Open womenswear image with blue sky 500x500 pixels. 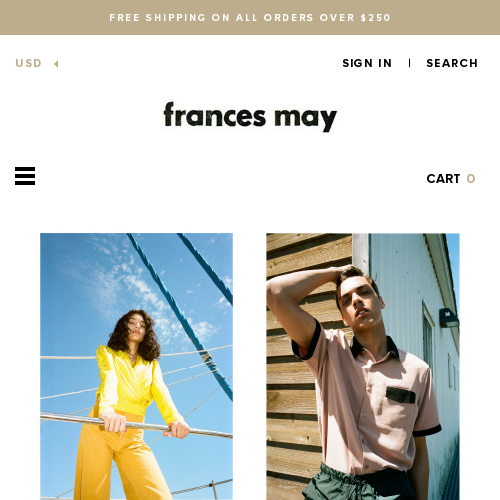(136, 366)
